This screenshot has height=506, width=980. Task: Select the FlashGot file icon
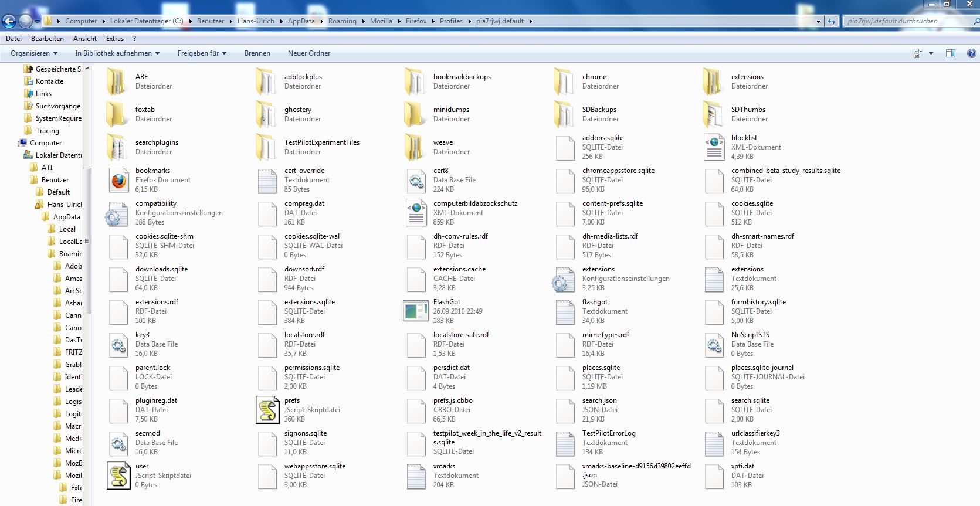(416, 311)
